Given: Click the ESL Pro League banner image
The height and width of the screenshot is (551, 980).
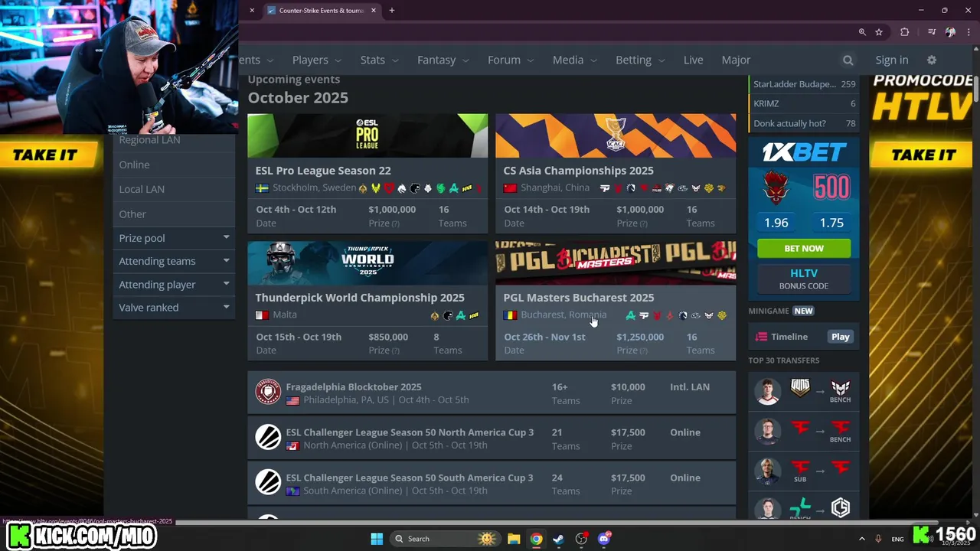Looking at the screenshot, I should (367, 135).
